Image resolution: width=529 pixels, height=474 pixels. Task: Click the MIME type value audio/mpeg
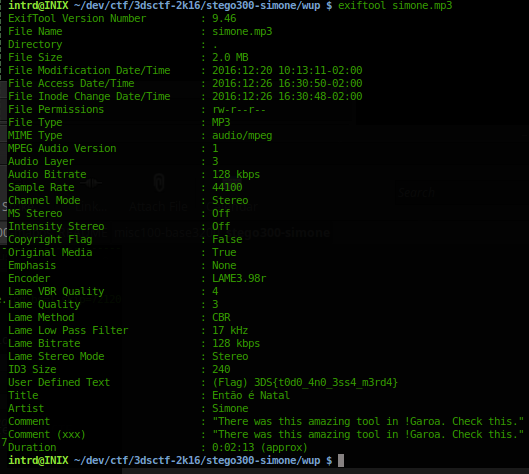pos(242,136)
